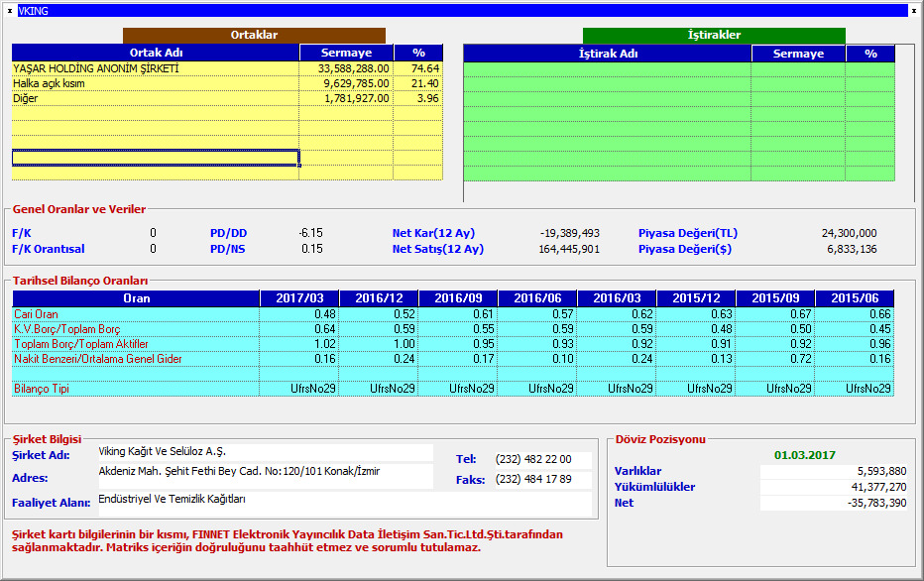Select the YAŞAR HOLDİNG ANONİM ŞİRKETİ row
Viewport: 924px width, 581px height.
227,69
